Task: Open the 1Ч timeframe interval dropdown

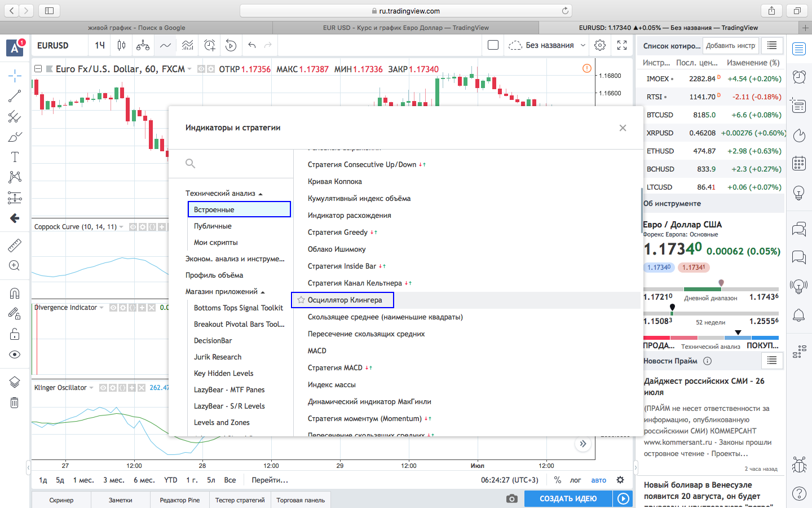Action: [100, 45]
